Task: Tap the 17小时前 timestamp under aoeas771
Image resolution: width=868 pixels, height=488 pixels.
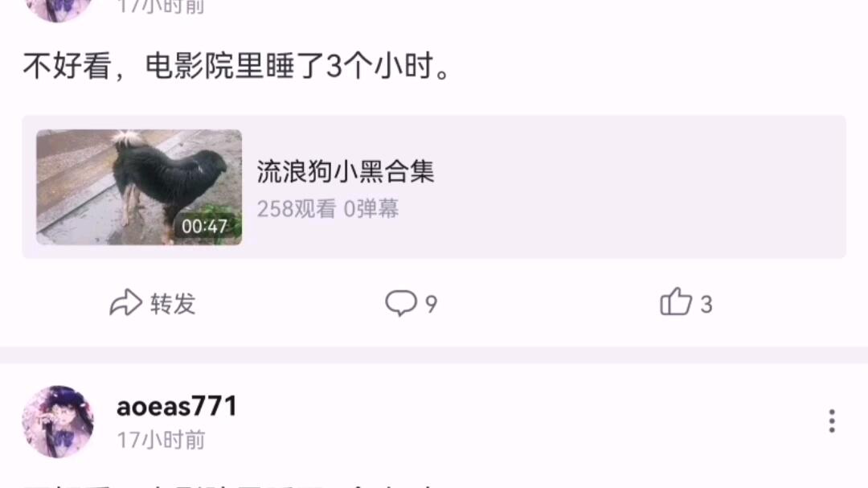Action: click(x=161, y=440)
